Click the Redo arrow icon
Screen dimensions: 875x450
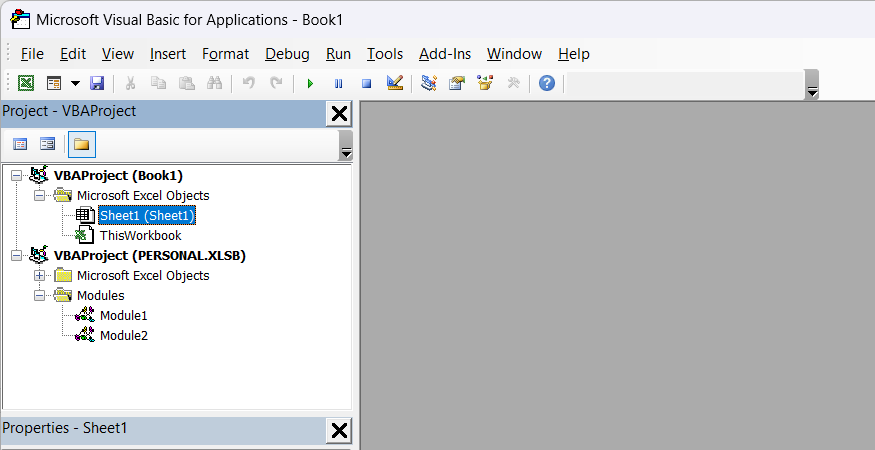click(x=276, y=83)
